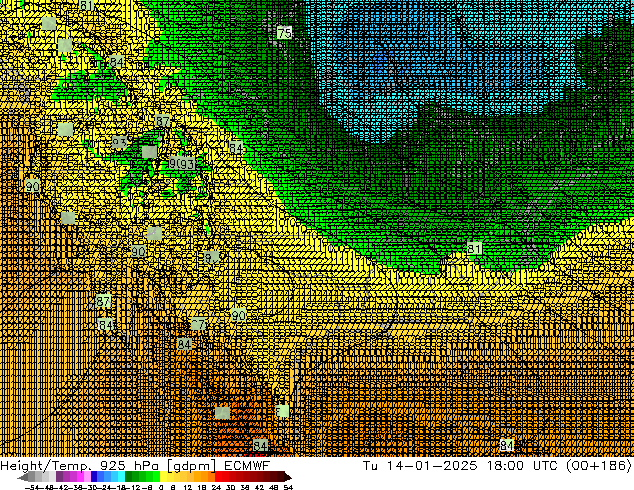Click the '[gdpm]' unit text
The height and width of the screenshot is (490, 634).
[x=191, y=466]
